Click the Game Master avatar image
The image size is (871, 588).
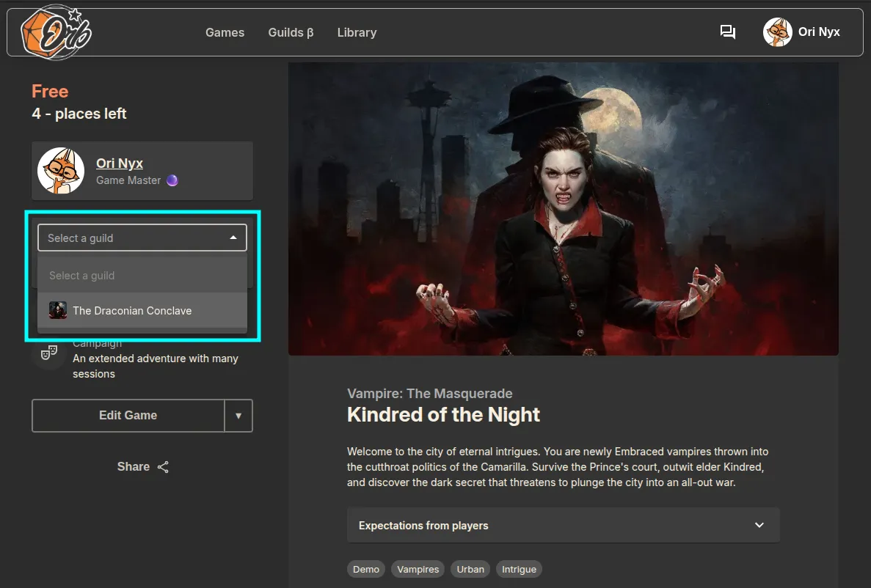coord(61,170)
